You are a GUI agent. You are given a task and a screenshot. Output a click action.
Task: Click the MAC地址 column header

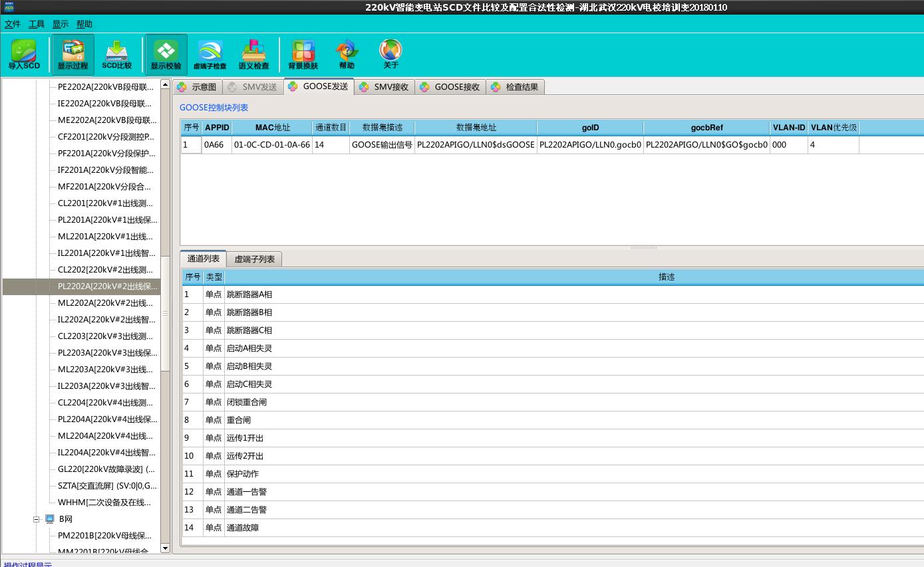click(x=272, y=128)
